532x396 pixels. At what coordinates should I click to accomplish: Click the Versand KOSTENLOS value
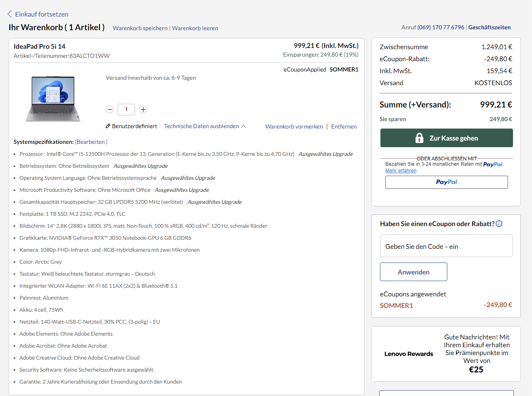(x=493, y=83)
